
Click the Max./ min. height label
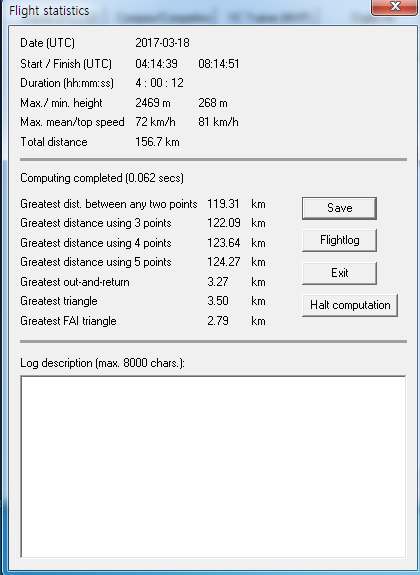point(61,103)
